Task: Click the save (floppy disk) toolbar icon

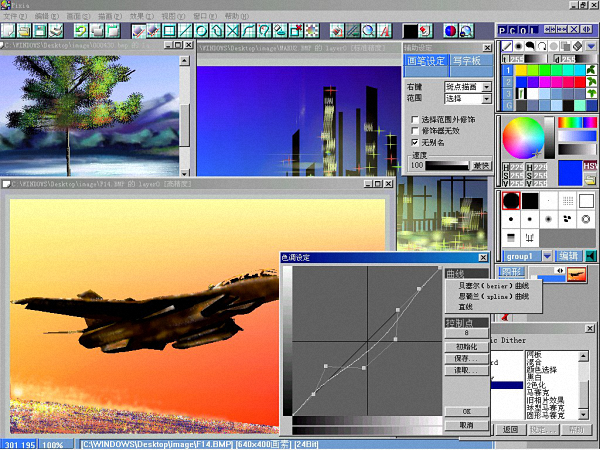Action: (x=38, y=31)
